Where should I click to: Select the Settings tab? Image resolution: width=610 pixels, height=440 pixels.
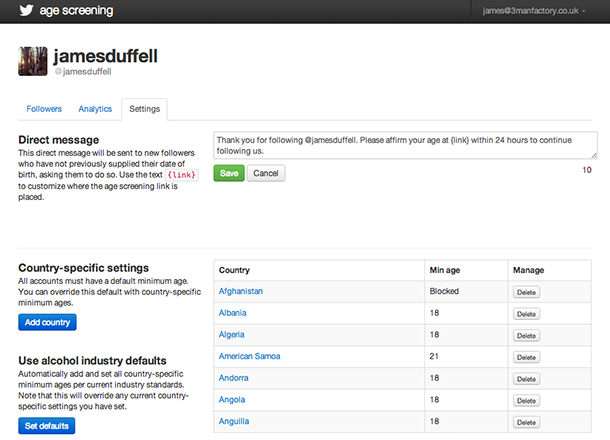tap(145, 108)
